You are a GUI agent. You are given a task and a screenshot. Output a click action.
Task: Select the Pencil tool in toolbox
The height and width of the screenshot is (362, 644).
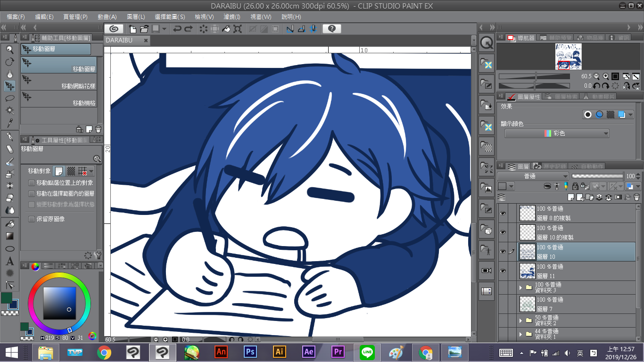coord(9,149)
